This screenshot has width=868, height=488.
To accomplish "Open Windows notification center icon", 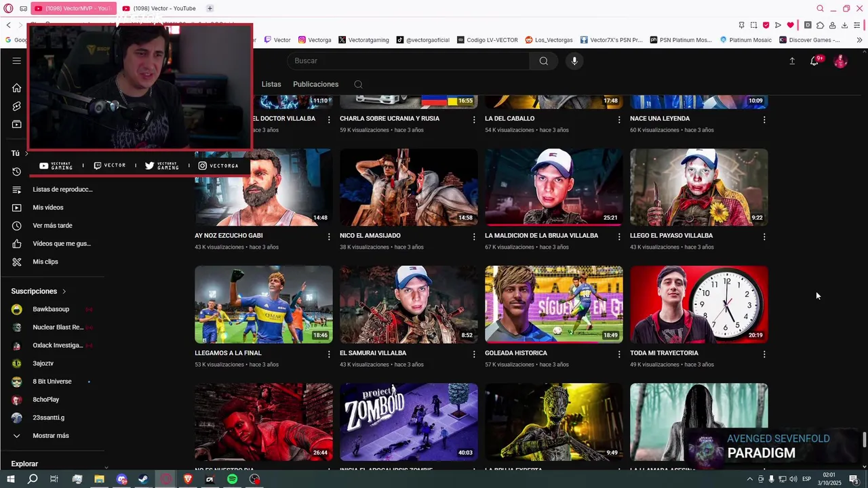I will point(854,479).
